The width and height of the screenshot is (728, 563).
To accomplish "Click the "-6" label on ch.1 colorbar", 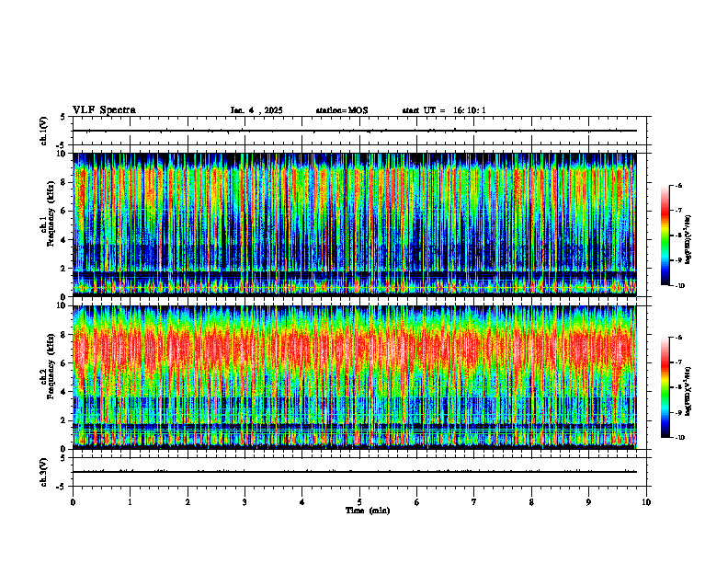I will coord(678,185).
